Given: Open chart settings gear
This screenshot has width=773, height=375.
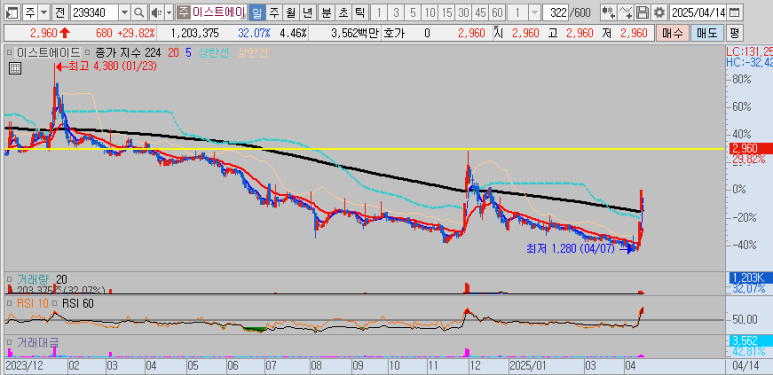Looking at the screenshot, I should coord(659,12).
